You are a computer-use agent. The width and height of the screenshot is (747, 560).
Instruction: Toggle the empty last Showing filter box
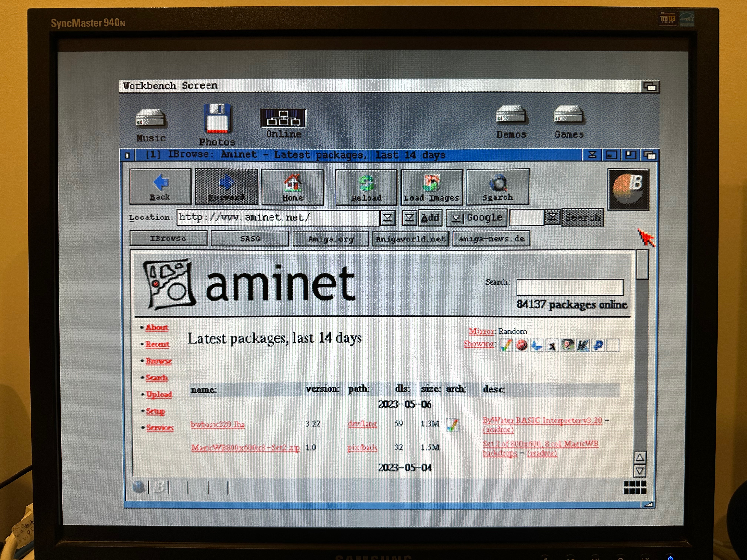(x=613, y=345)
